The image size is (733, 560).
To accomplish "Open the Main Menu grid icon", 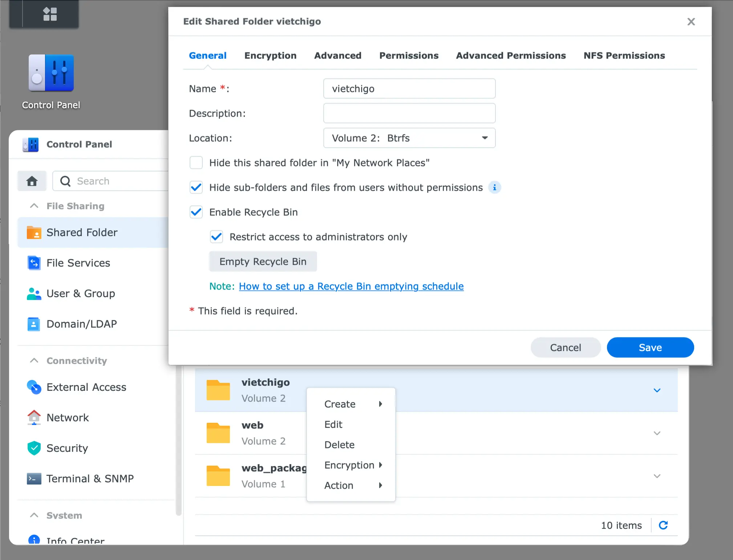I will tap(50, 14).
